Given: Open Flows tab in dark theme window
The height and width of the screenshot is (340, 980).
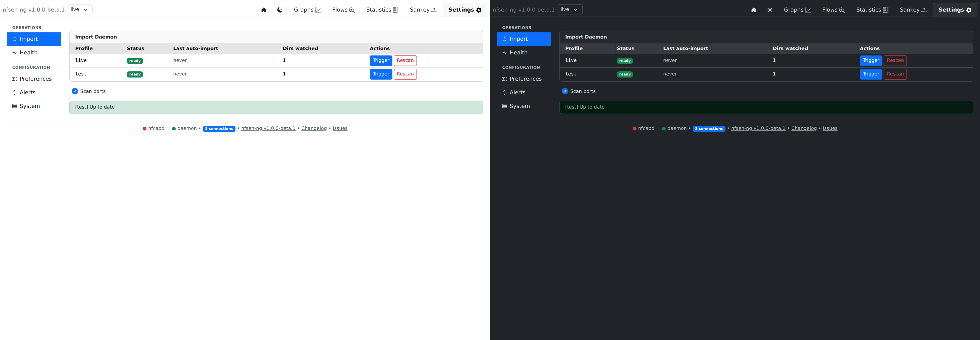Looking at the screenshot, I should click(833, 10).
